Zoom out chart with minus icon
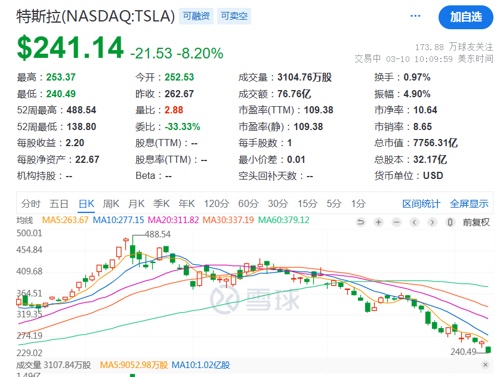Screen dimensions: 500x377 point(396,222)
